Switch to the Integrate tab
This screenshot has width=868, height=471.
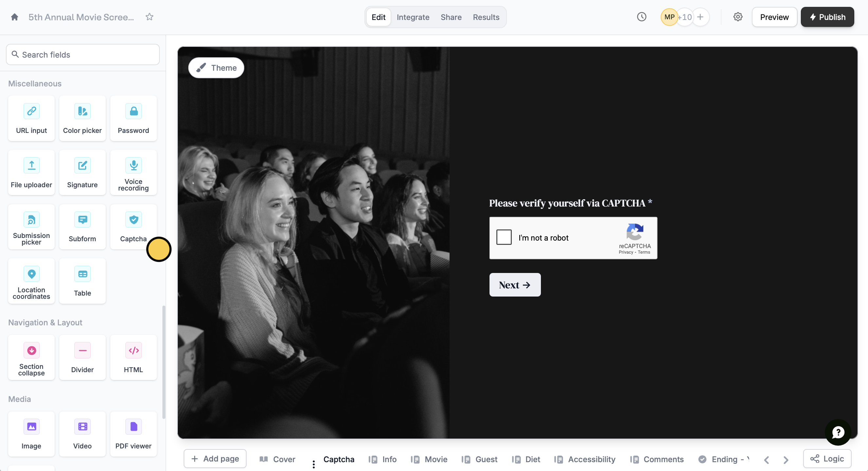(413, 17)
